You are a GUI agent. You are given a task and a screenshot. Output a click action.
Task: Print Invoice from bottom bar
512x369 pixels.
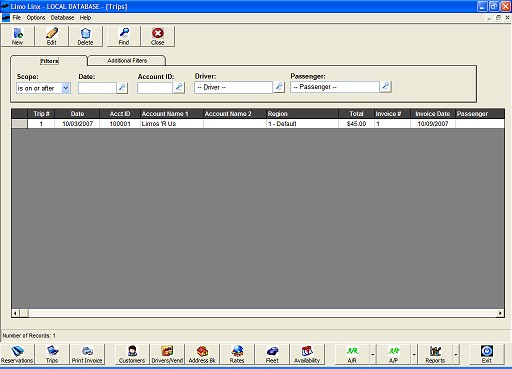point(87,354)
